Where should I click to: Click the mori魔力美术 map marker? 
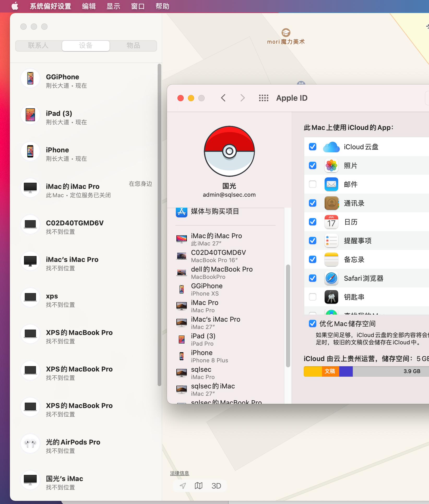[x=286, y=33]
